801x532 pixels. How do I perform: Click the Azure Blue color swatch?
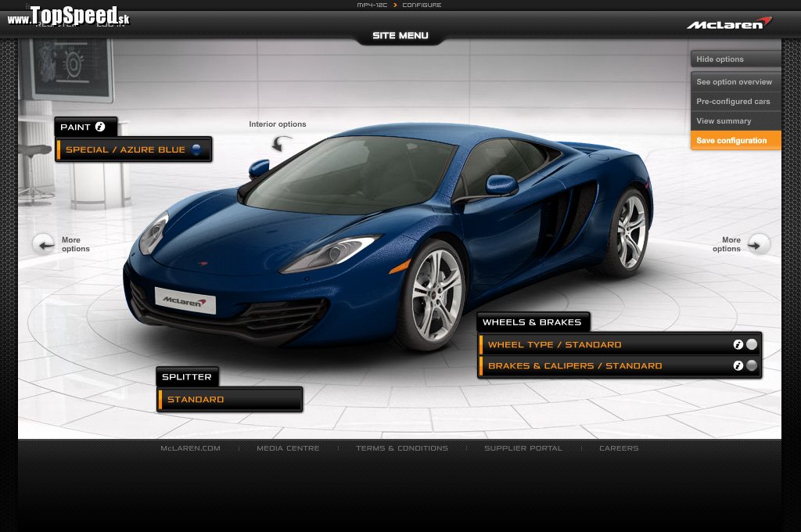pyautogui.click(x=196, y=149)
